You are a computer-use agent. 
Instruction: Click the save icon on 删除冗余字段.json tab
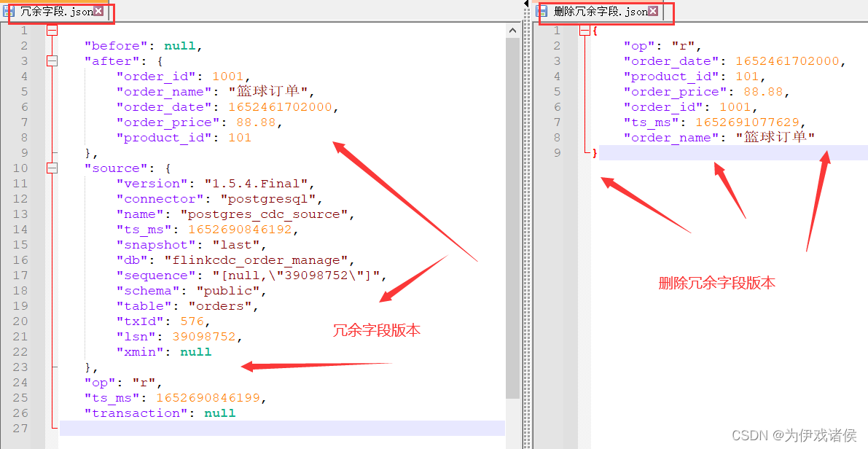tap(542, 12)
